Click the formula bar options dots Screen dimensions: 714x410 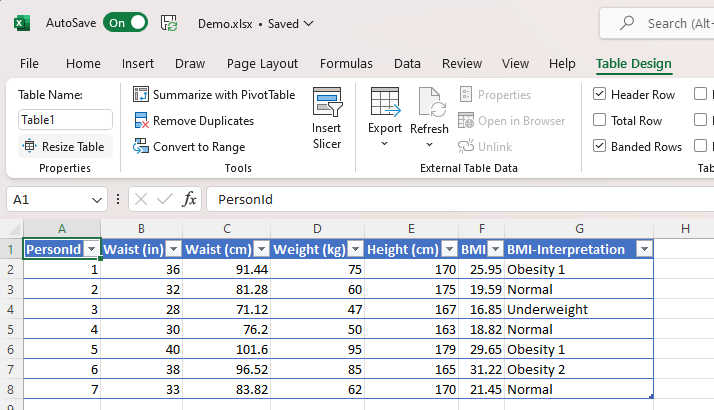pos(118,199)
